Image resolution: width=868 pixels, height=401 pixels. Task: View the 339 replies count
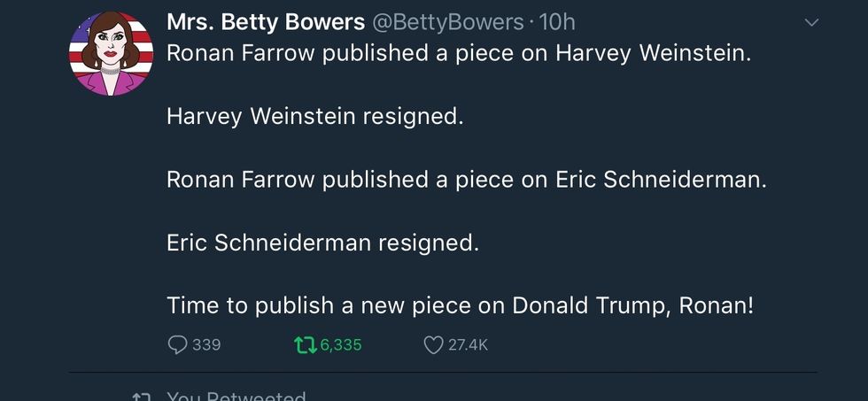206,344
